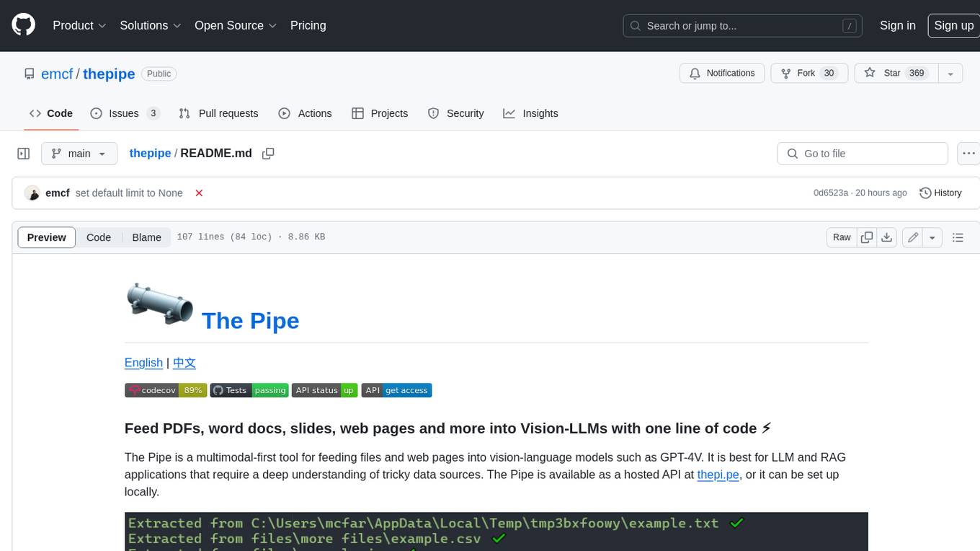Switch to the Code tab

pyautogui.click(x=51, y=113)
